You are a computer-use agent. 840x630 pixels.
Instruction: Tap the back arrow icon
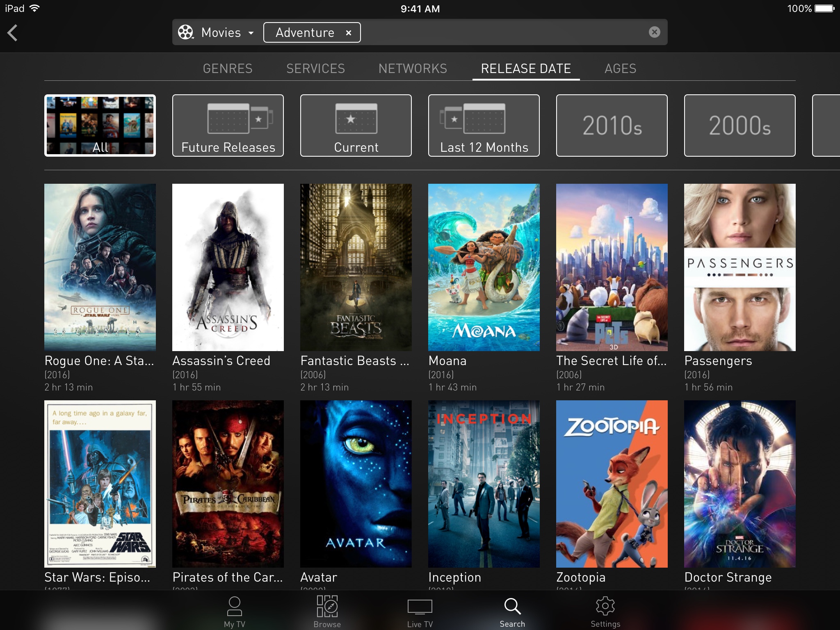coord(13,33)
